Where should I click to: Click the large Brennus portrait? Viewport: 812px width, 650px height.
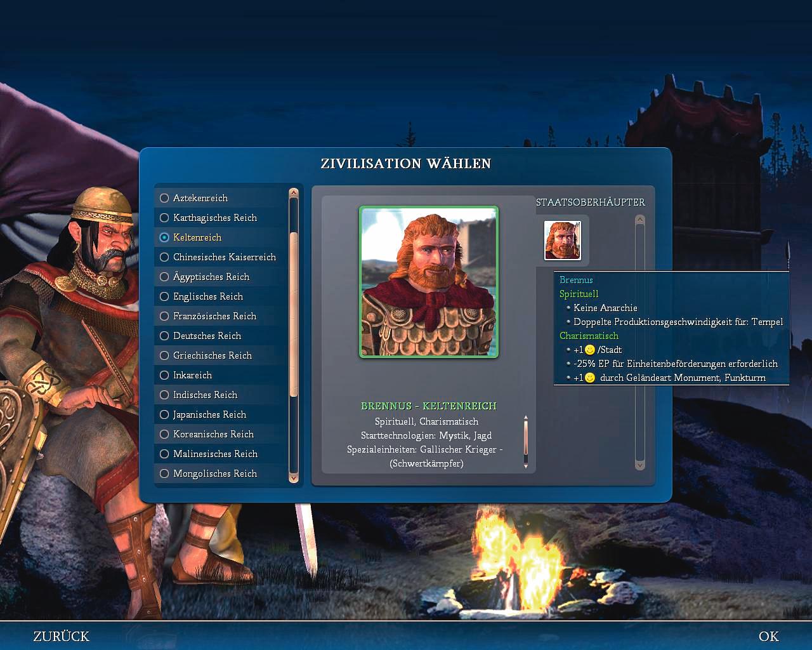tap(429, 282)
